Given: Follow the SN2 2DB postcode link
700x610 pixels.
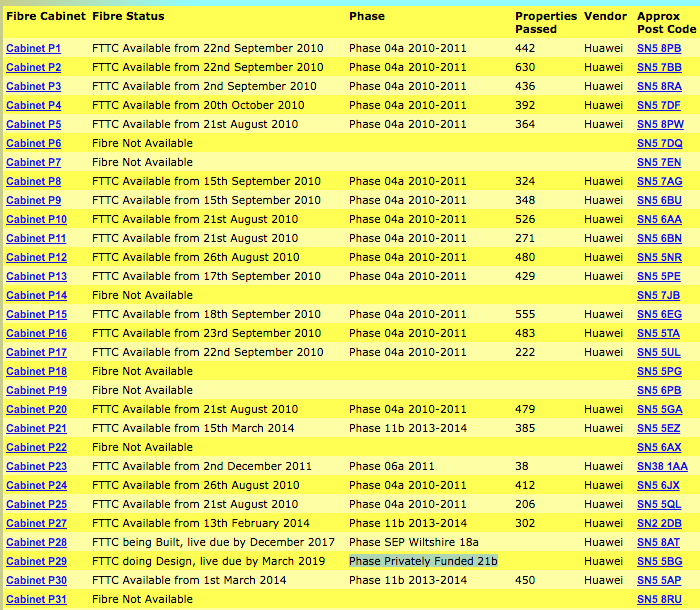Looking at the screenshot, I should (659, 523).
